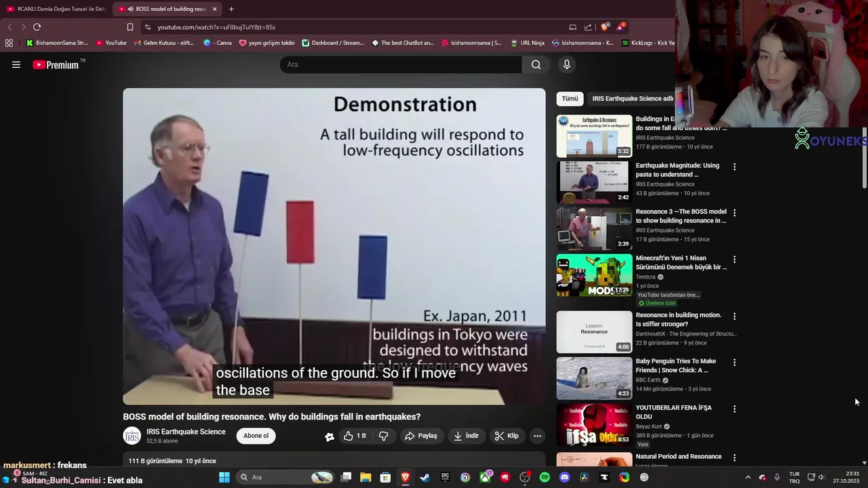Viewport: 868px width, 488px height.
Task: Toggle video playback on the player
Action: (334, 246)
